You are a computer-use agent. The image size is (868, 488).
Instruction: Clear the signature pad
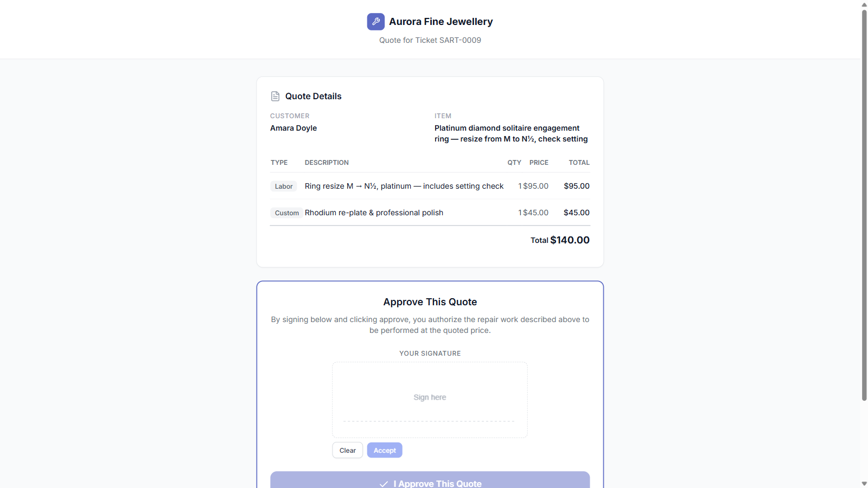pos(348,450)
